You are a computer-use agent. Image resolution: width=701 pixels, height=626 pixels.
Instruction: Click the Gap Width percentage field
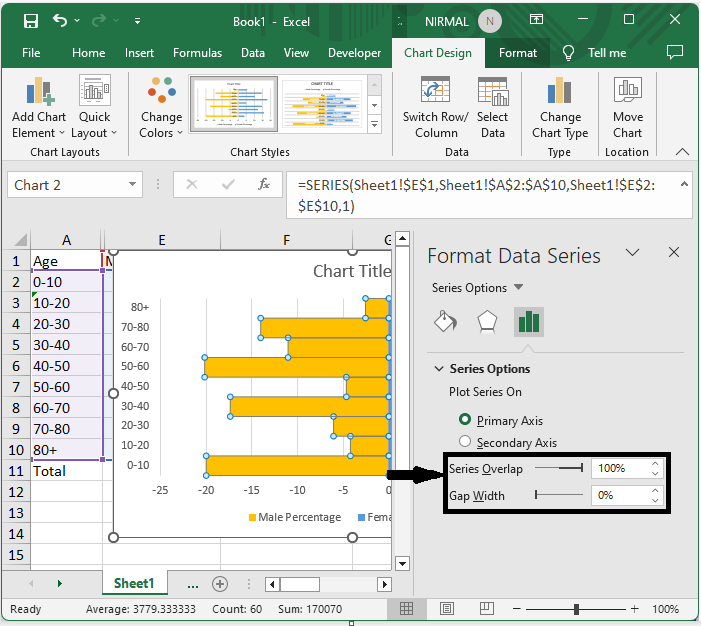pos(618,495)
